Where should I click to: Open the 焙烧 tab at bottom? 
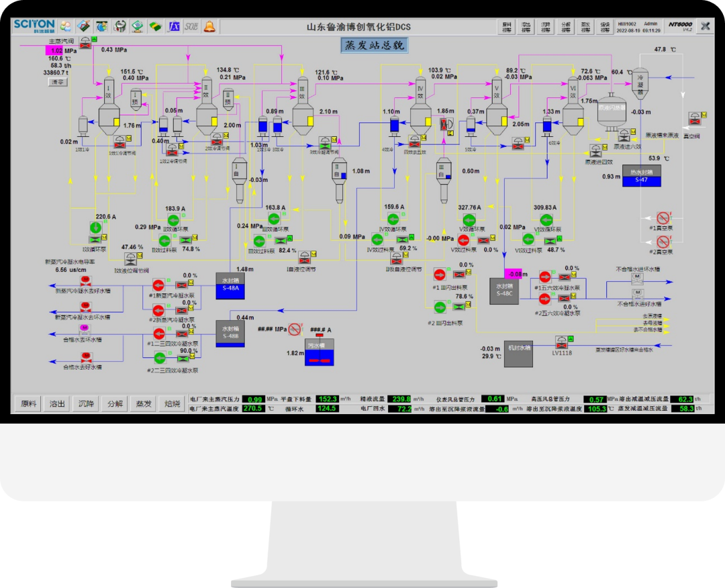(x=173, y=403)
